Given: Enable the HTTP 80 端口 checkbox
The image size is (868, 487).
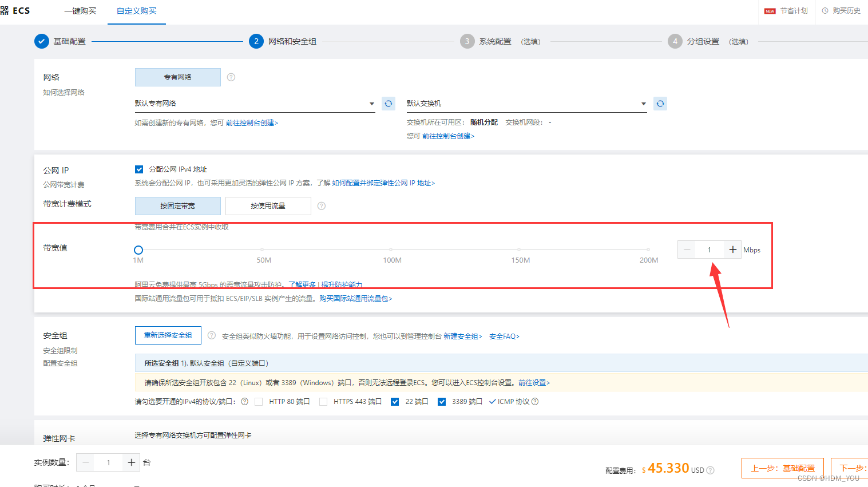Looking at the screenshot, I should tap(259, 401).
